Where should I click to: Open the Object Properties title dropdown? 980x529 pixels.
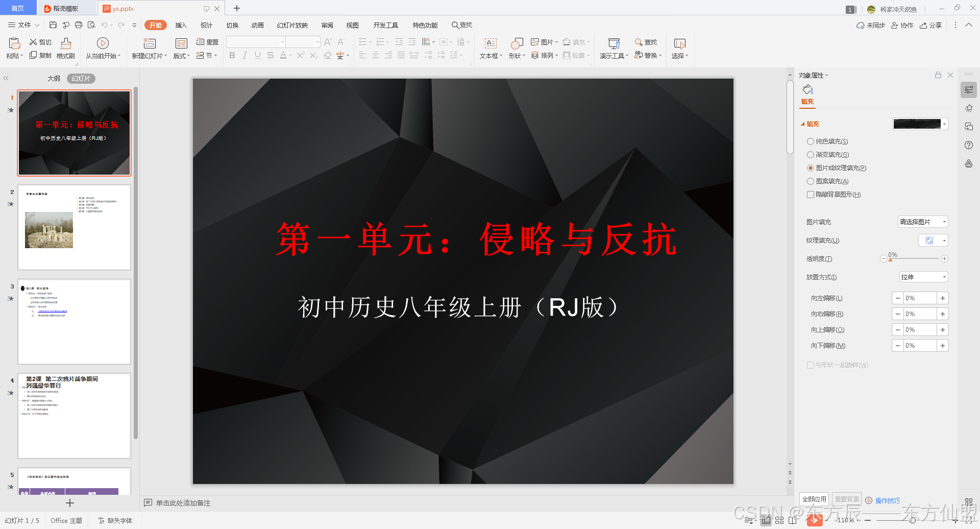pos(813,75)
